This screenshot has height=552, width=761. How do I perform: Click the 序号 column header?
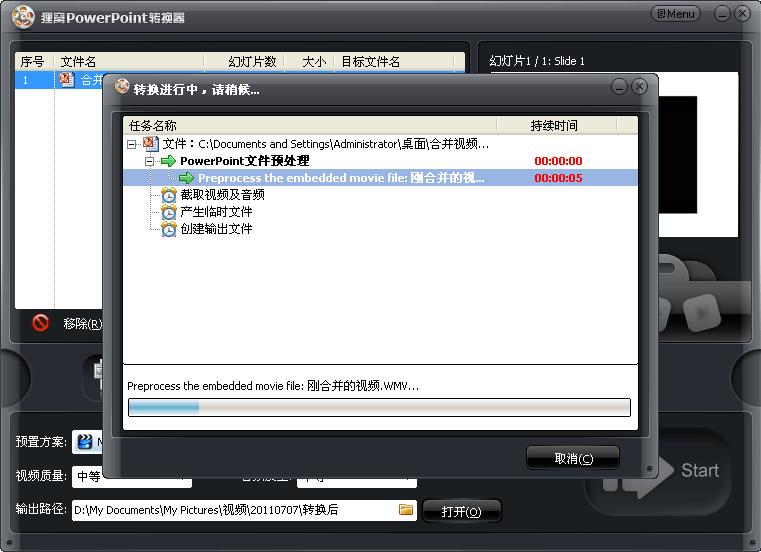click(33, 61)
